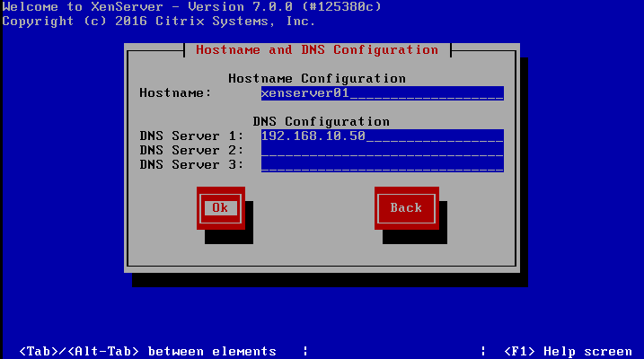This screenshot has height=359, width=644.
Task: Click the Ok button
Action: (221, 208)
